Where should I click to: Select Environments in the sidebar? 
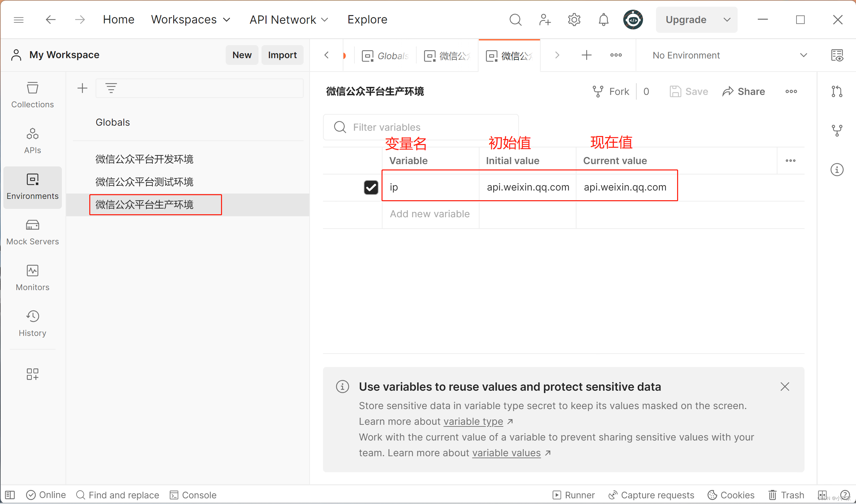click(x=33, y=187)
